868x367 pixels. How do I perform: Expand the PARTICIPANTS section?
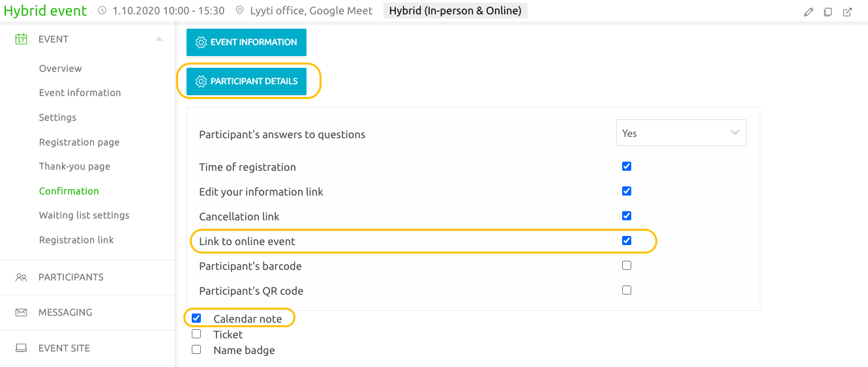(87, 277)
